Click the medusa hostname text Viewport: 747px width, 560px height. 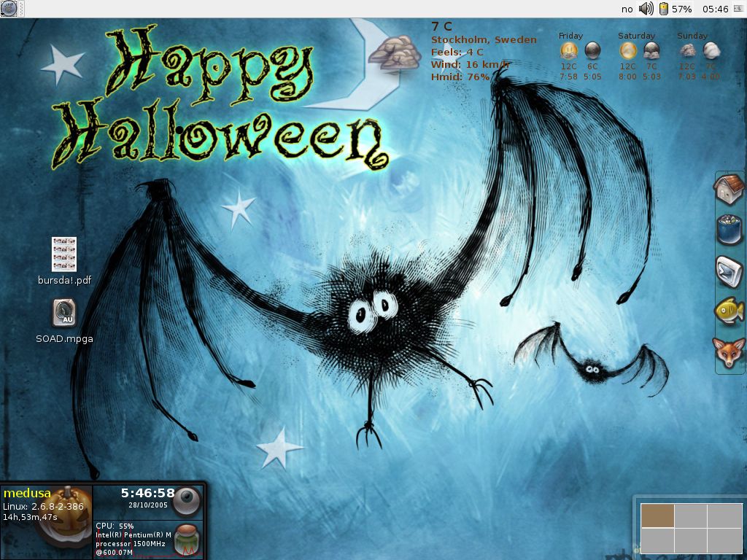click(27, 493)
